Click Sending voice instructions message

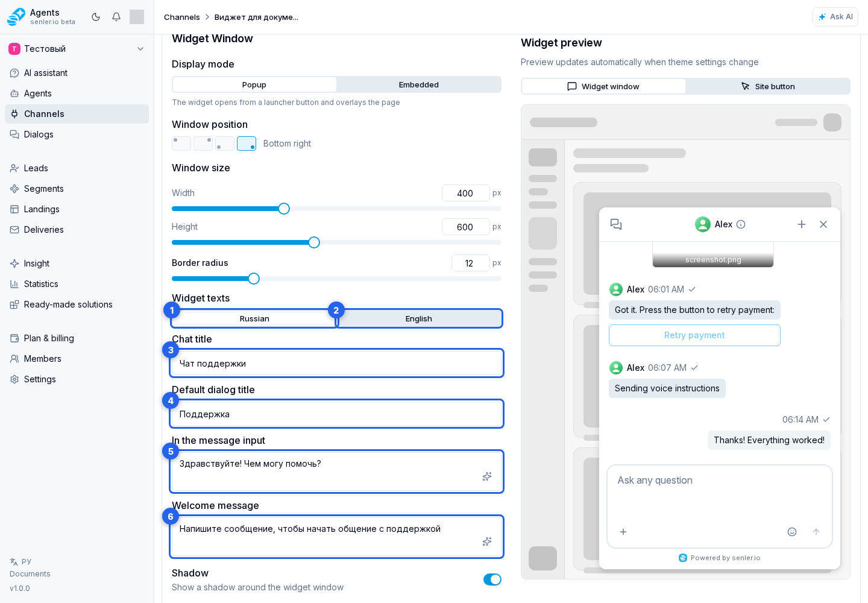667,388
